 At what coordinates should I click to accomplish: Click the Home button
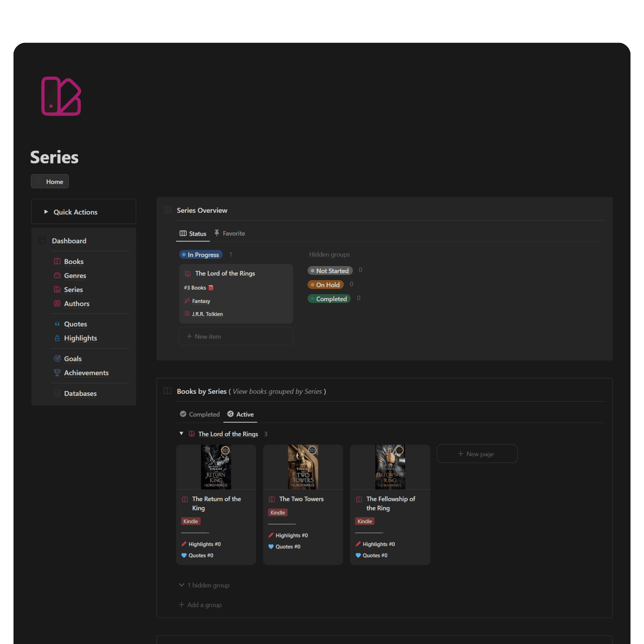coord(50,181)
